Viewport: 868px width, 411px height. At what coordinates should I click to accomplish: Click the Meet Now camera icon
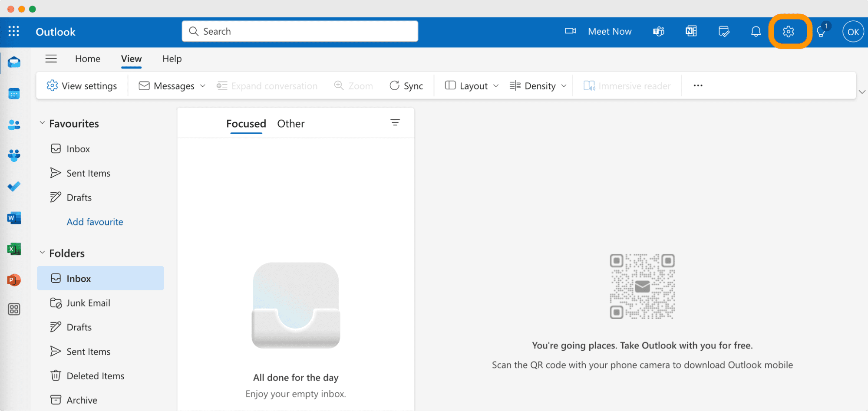point(570,31)
